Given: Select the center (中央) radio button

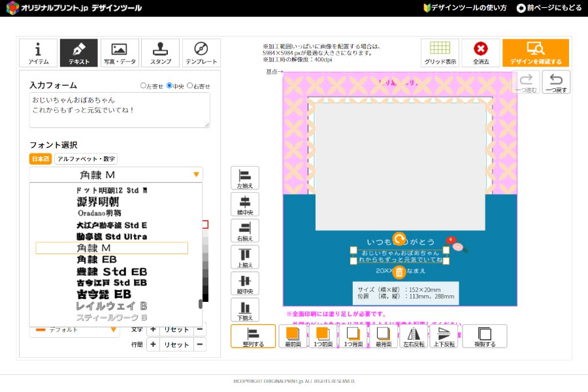Looking at the screenshot, I should 169,86.
